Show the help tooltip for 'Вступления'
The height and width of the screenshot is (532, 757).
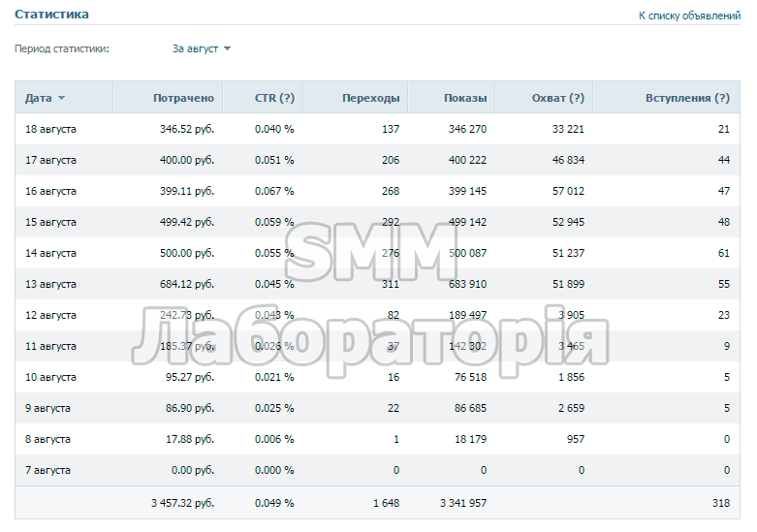coord(722,98)
